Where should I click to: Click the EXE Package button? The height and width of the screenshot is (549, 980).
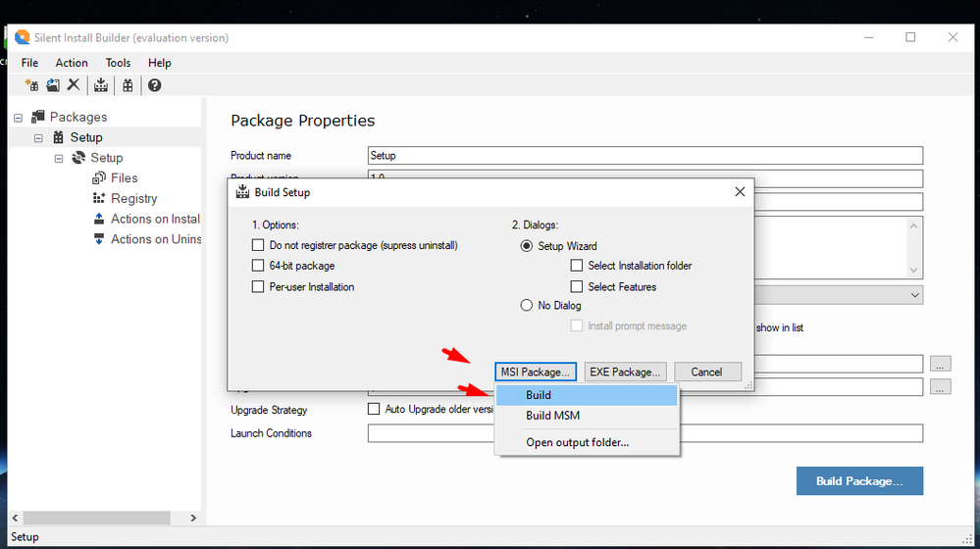tap(625, 372)
